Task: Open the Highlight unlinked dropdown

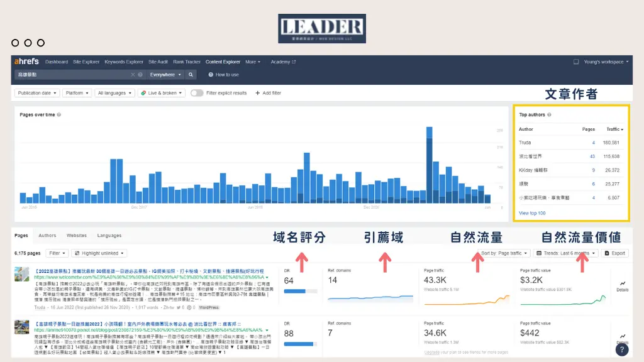Action: coord(99,253)
